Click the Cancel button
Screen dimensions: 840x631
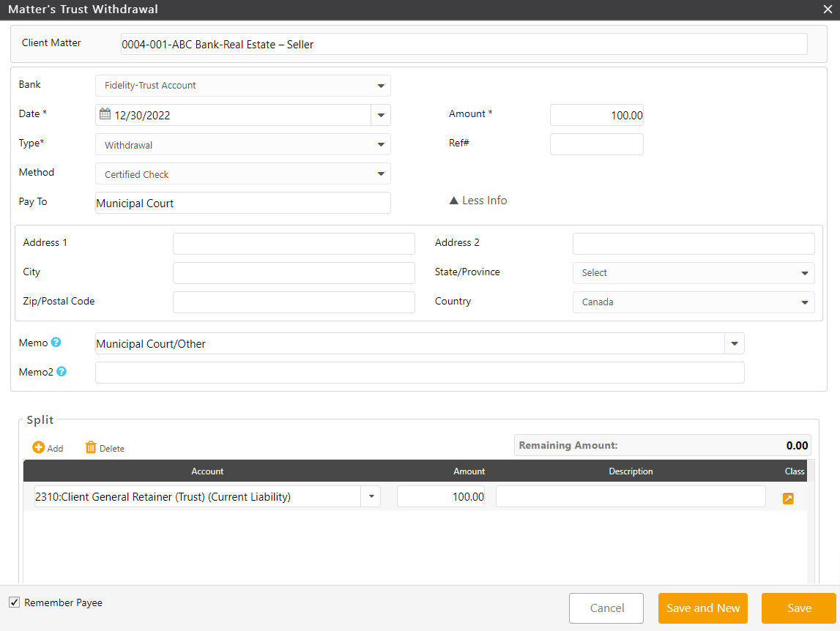coord(606,608)
